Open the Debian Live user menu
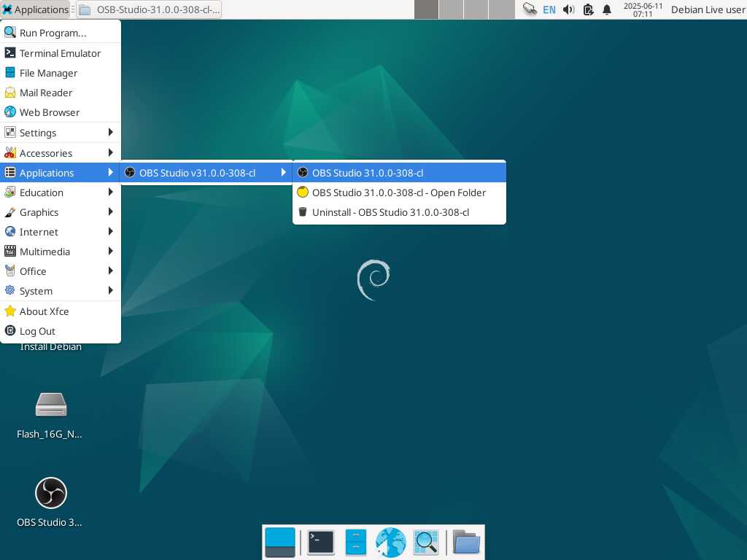The width and height of the screenshot is (747, 560). (708, 9)
